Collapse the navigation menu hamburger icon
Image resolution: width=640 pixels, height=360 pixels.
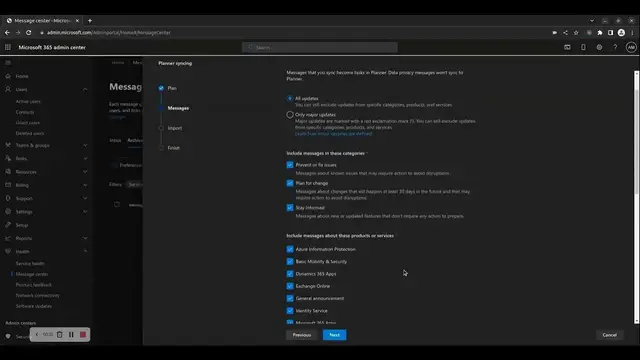click(x=8, y=62)
